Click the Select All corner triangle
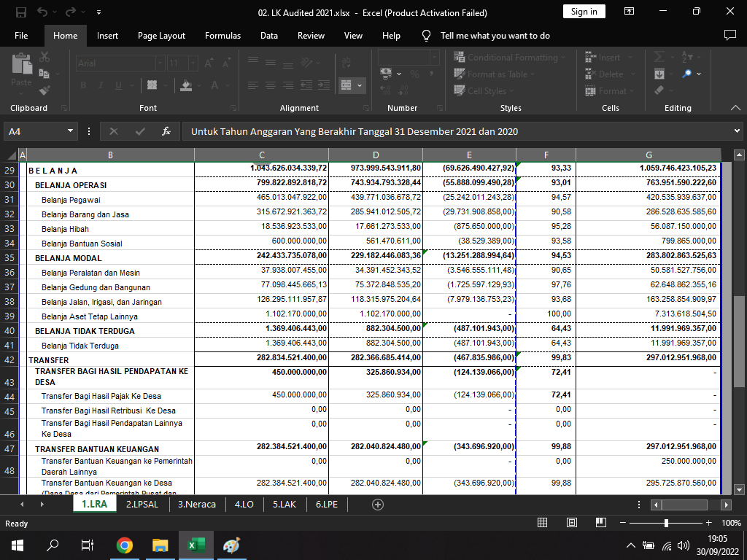This screenshot has height=560, width=747. tap(11, 155)
